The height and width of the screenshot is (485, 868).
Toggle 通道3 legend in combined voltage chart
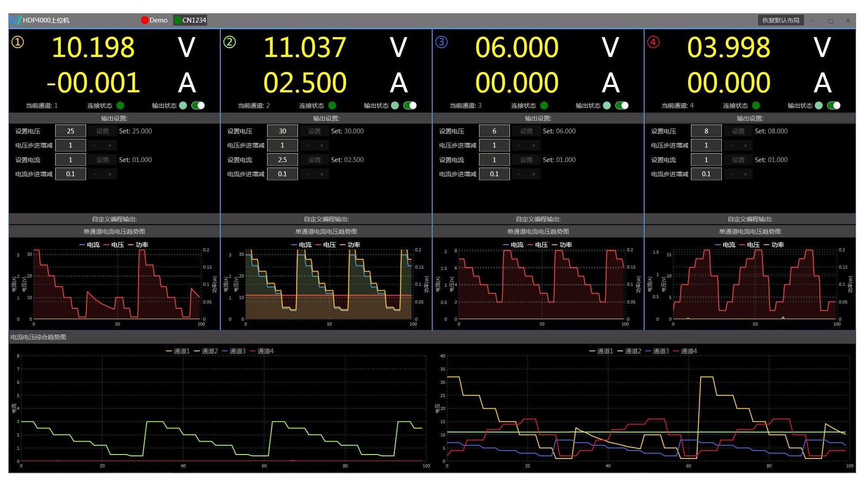tap(657, 351)
